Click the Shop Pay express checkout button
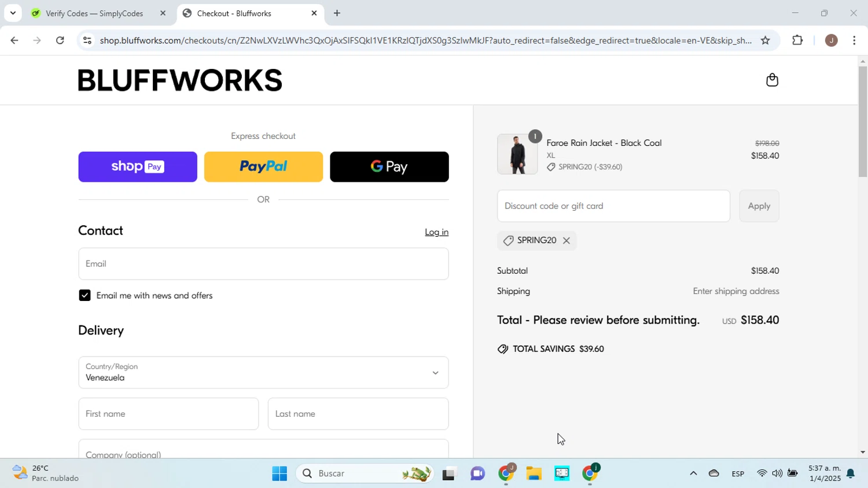The width and height of the screenshot is (868, 488). [x=138, y=167]
